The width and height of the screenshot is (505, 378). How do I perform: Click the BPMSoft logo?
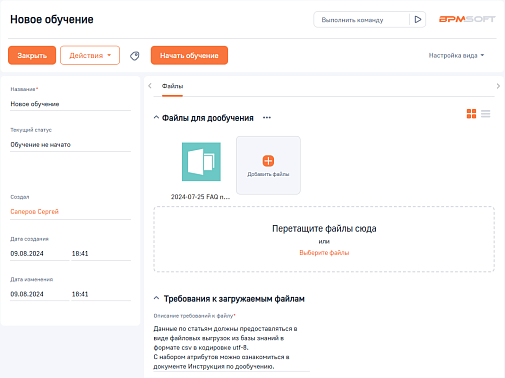click(x=467, y=19)
